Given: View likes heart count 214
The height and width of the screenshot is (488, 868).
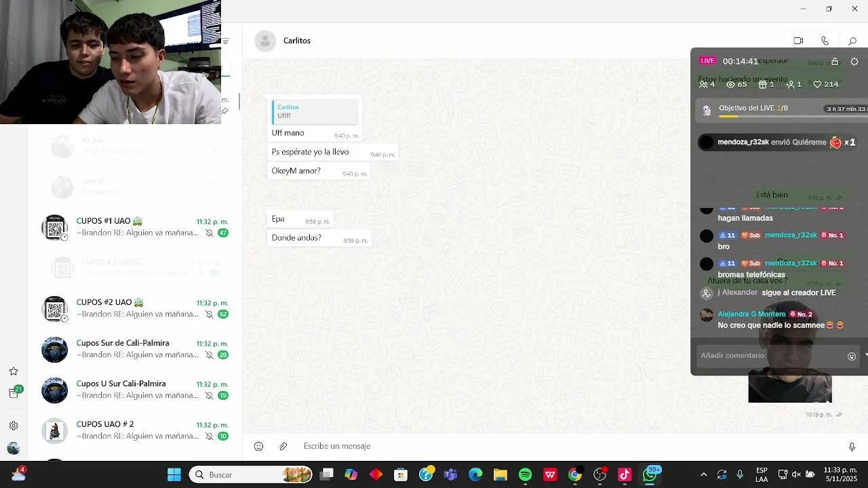Looking at the screenshot, I should click(826, 84).
